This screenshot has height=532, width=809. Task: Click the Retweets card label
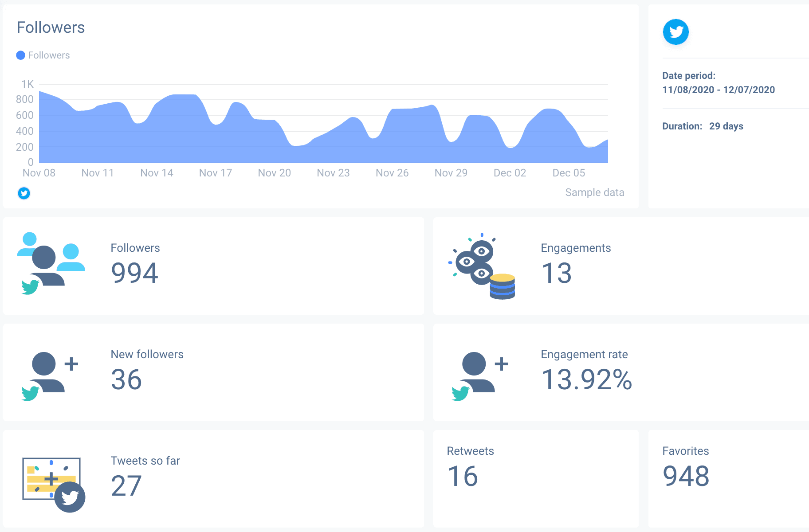[x=470, y=451]
